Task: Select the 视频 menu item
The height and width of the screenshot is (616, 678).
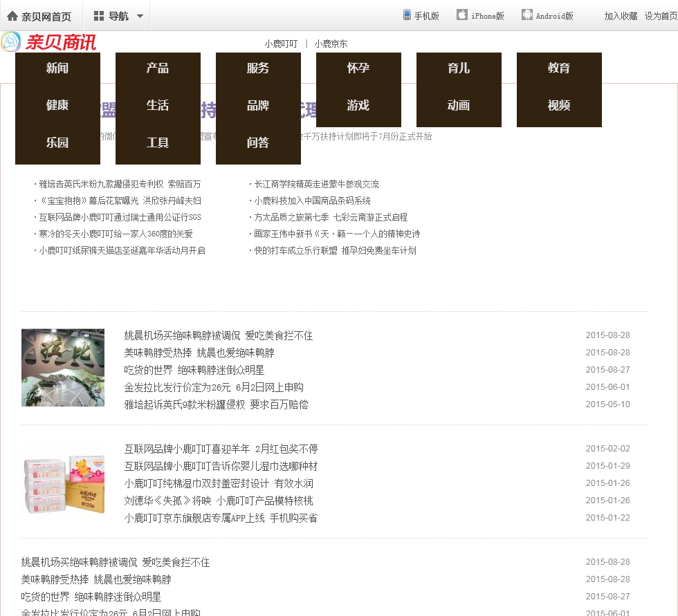Action: [559, 105]
